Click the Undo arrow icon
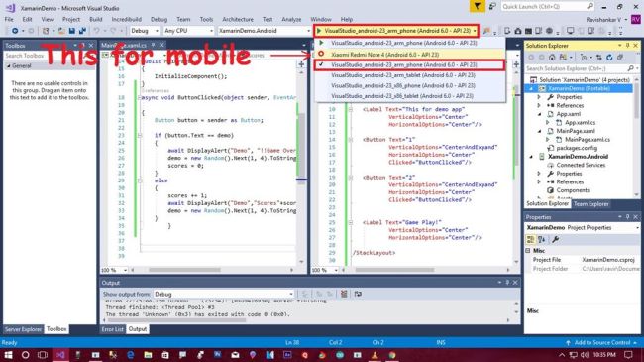This screenshot has width=644, height=362. click(x=96, y=31)
